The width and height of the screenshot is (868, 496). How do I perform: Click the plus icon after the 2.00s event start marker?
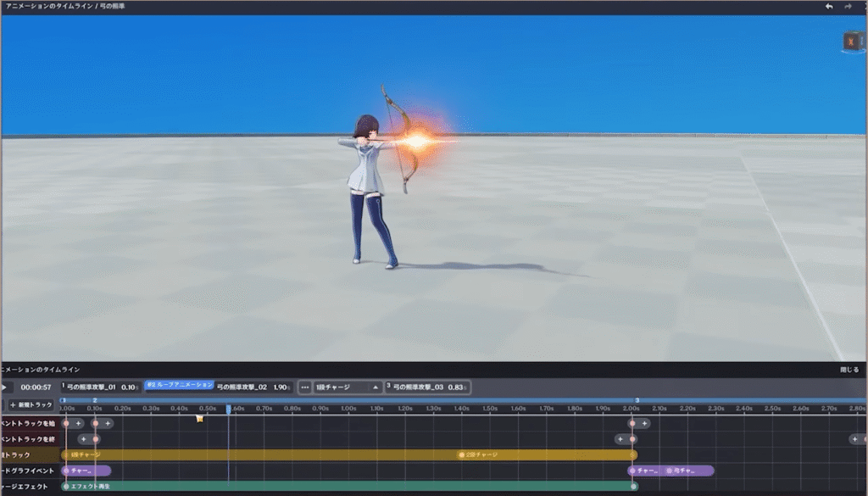pyautogui.click(x=644, y=423)
